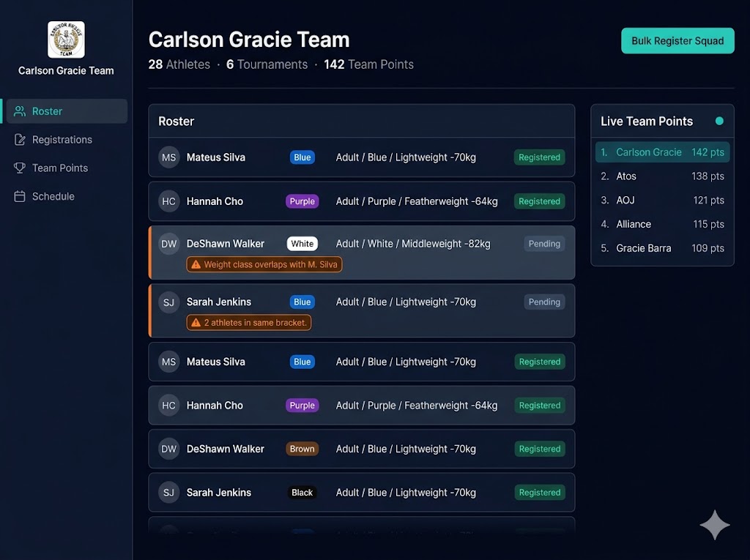
Task: Open the 'Weight class overlaps with M. Silva' alert
Action: (x=264, y=264)
